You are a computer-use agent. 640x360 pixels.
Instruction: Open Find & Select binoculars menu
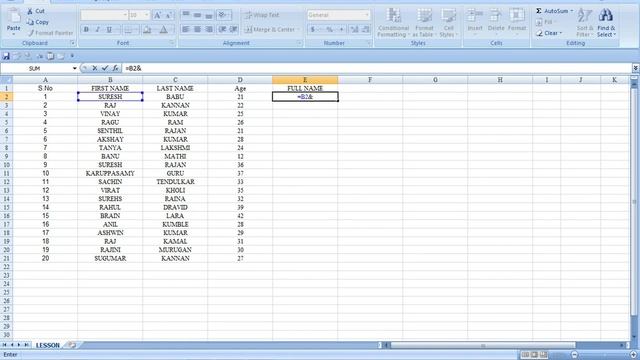coord(606,23)
